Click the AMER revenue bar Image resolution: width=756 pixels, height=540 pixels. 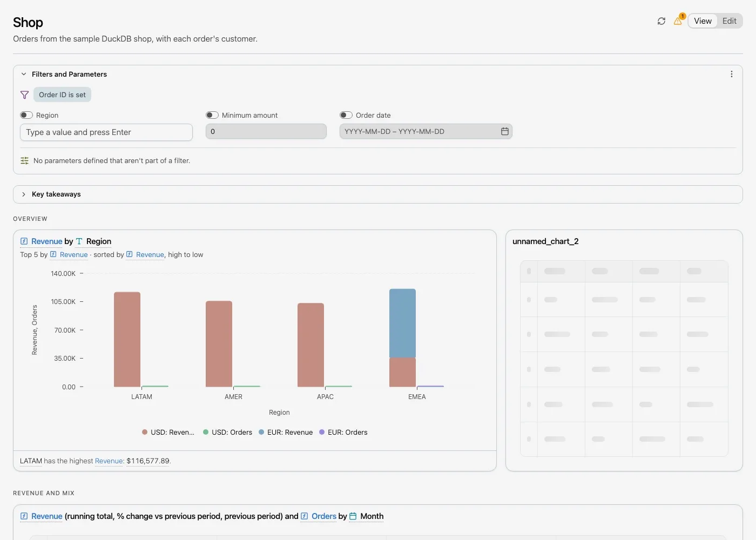(x=219, y=344)
